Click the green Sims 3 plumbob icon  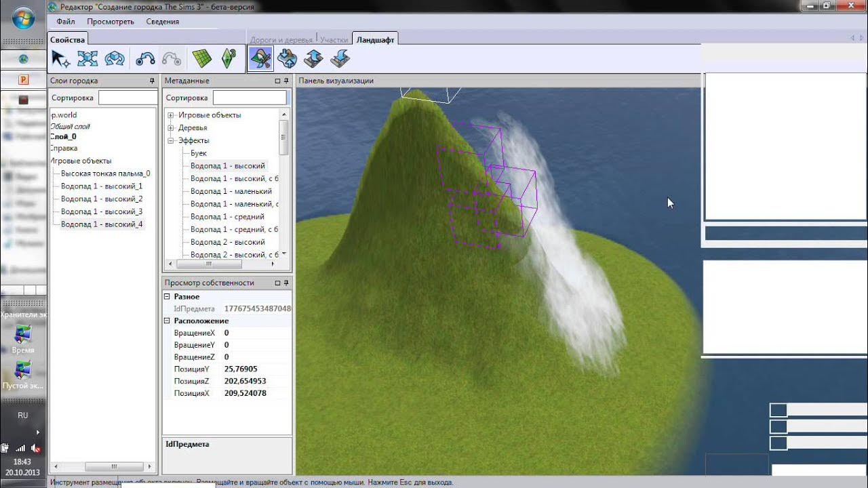tap(228, 59)
